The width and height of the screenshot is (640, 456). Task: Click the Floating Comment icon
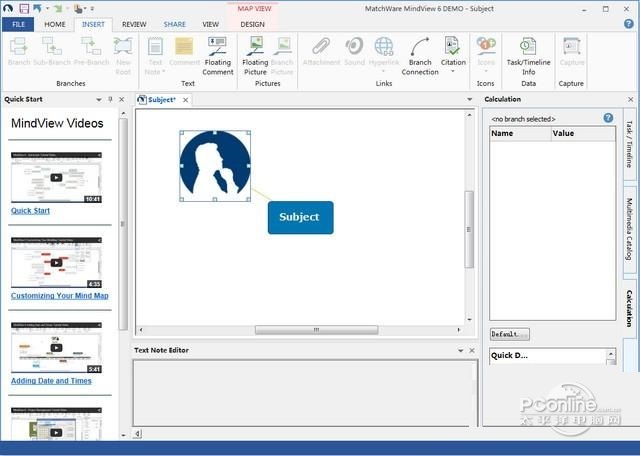tap(217, 47)
